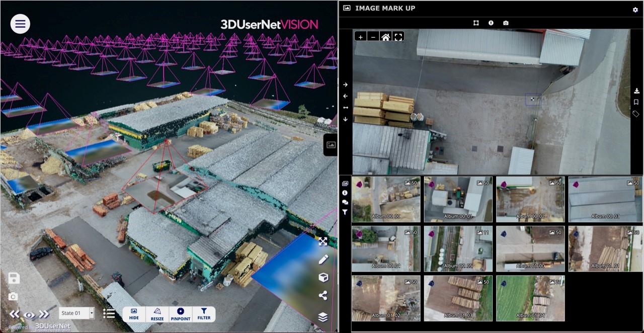Toggle the eye visibility icon at bottom left
The height and width of the screenshot is (333, 644).
click(x=29, y=314)
